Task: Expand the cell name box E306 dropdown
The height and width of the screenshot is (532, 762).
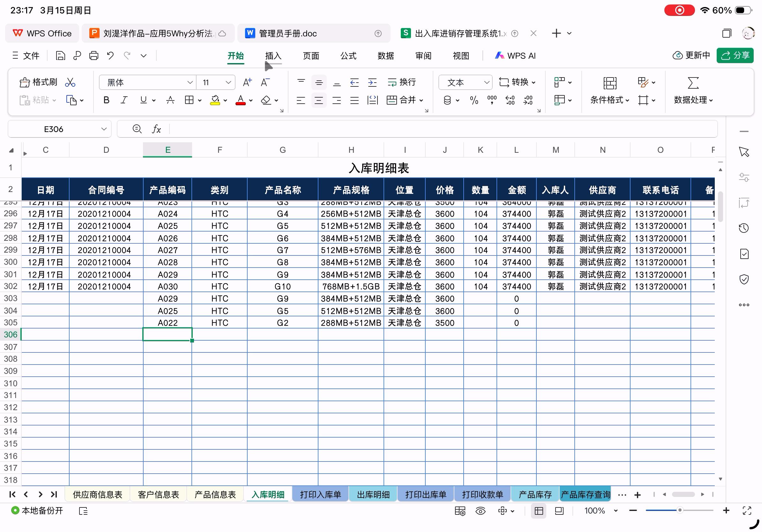Action: [x=104, y=129]
